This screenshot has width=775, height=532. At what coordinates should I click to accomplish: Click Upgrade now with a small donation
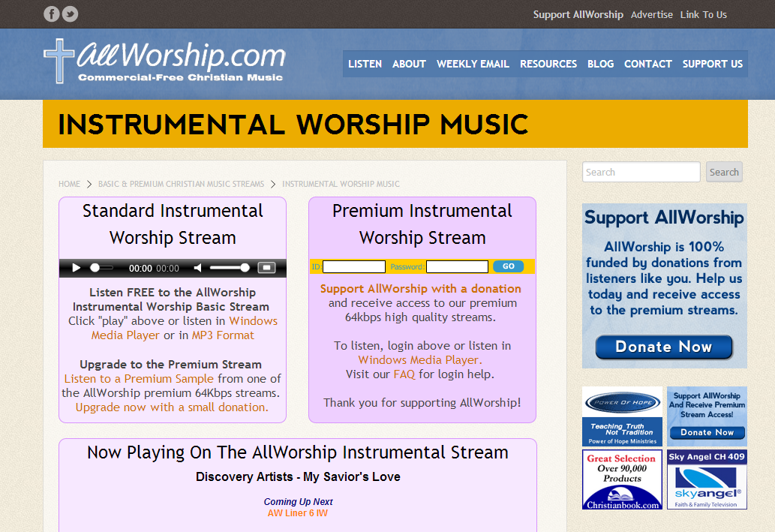[x=172, y=407]
